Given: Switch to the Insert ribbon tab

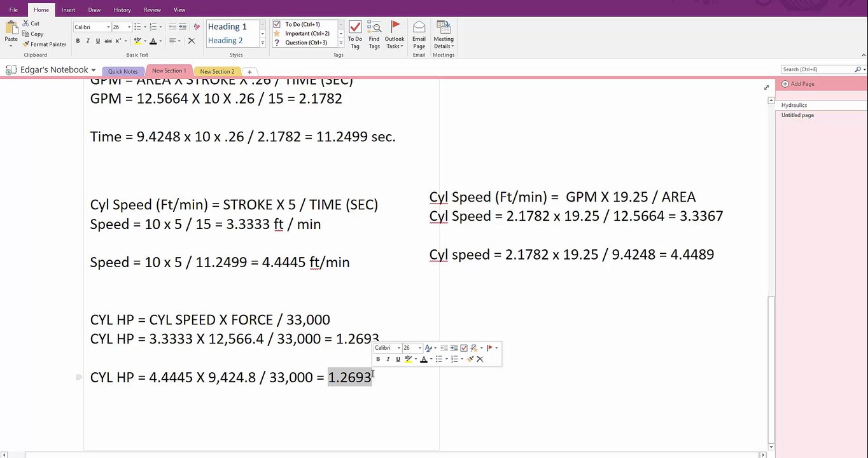Looking at the screenshot, I should coord(69,10).
